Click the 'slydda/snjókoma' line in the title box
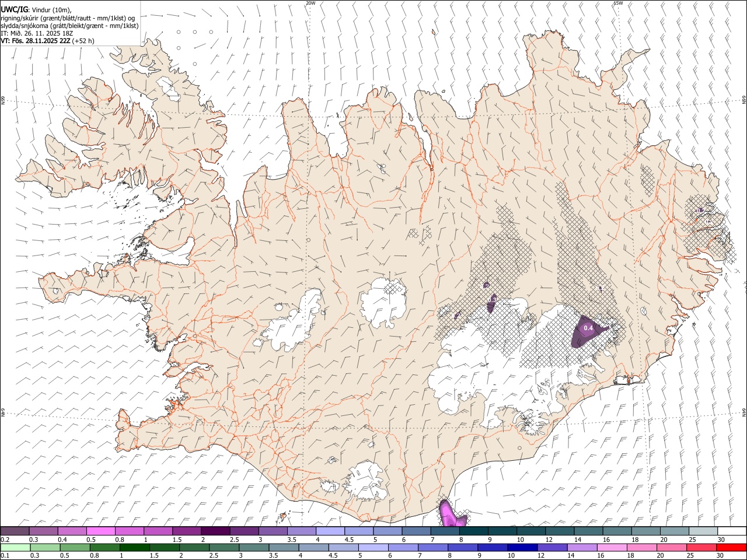Viewport: 747px width, 560px height. pos(69,26)
